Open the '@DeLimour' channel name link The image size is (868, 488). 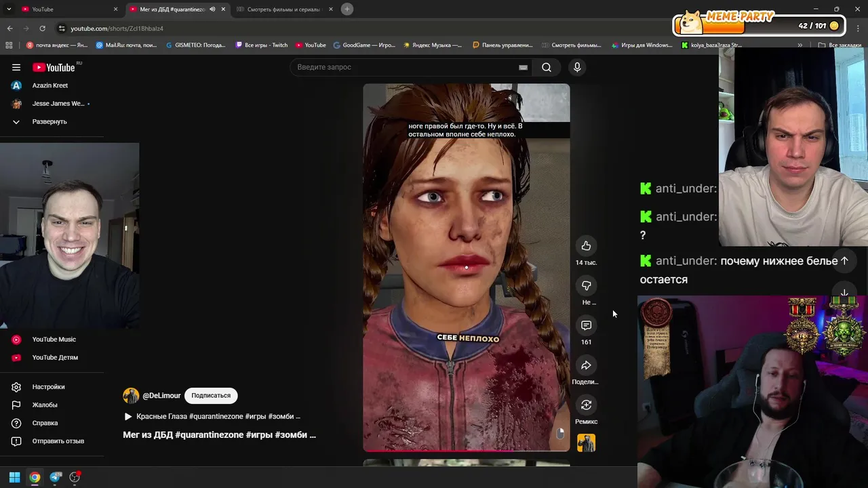pyautogui.click(x=161, y=396)
